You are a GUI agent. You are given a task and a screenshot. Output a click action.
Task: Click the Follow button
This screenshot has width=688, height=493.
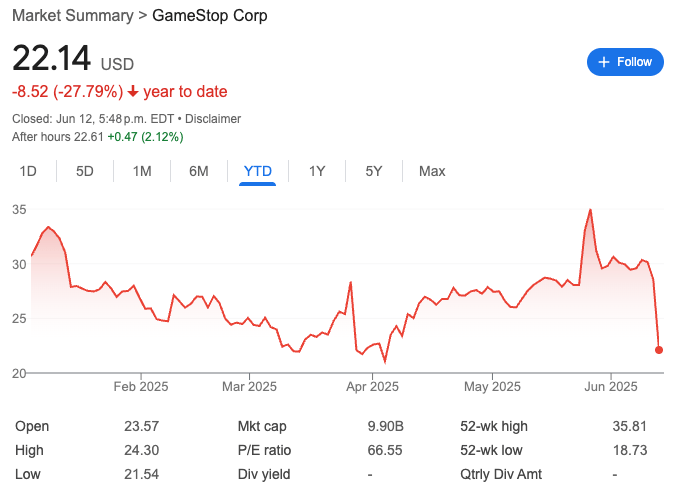[x=625, y=62]
